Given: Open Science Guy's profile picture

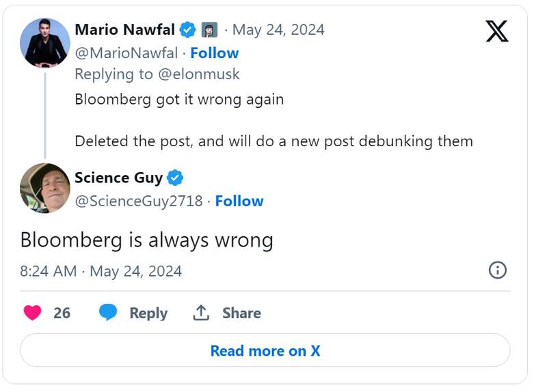Looking at the screenshot, I should point(45,188).
